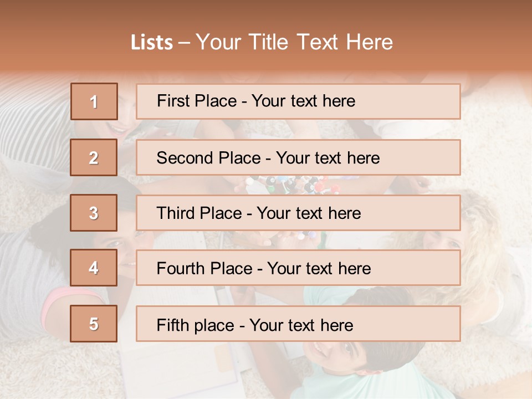Select the First Place text box

(298, 101)
